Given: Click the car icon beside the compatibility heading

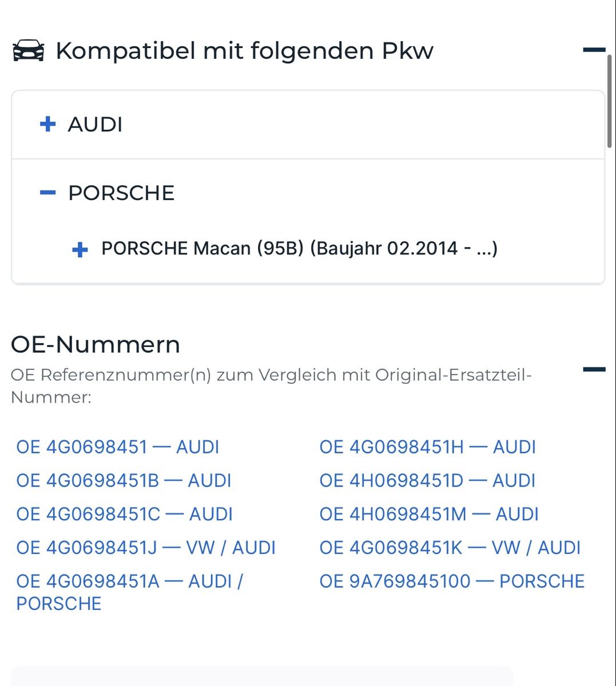Looking at the screenshot, I should (28, 51).
